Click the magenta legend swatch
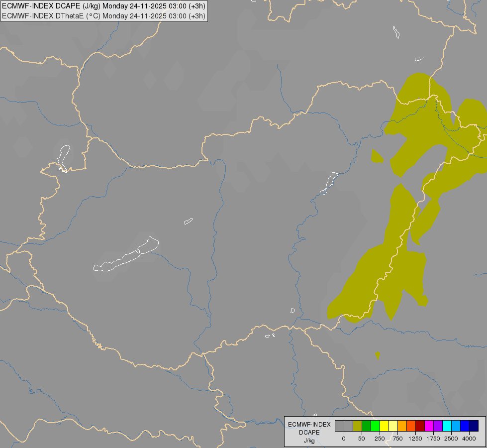This screenshot has height=448, width=487. coord(429,426)
